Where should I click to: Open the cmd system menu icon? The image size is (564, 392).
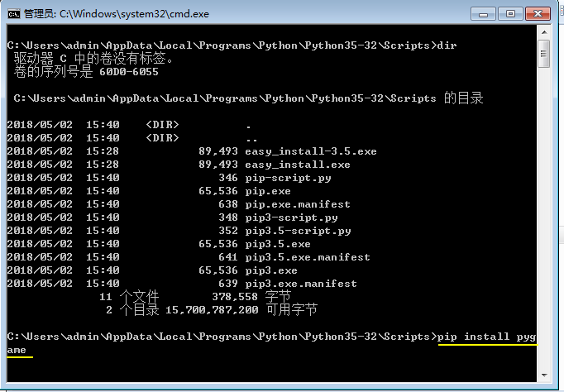[x=14, y=14]
